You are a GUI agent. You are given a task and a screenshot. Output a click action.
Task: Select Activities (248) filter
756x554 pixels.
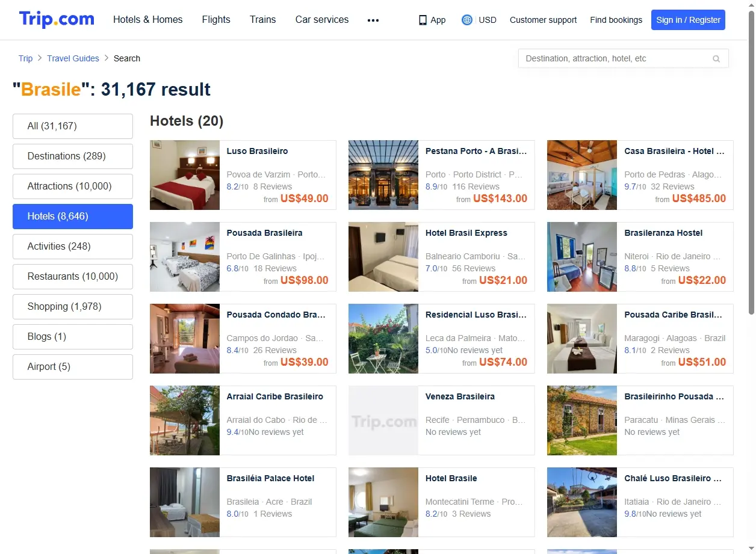[x=73, y=247]
